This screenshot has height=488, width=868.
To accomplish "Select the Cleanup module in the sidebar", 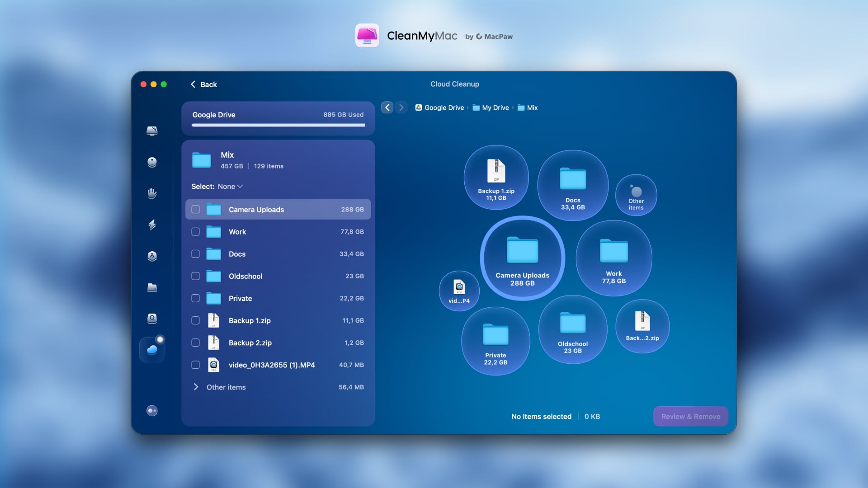I will tap(152, 162).
